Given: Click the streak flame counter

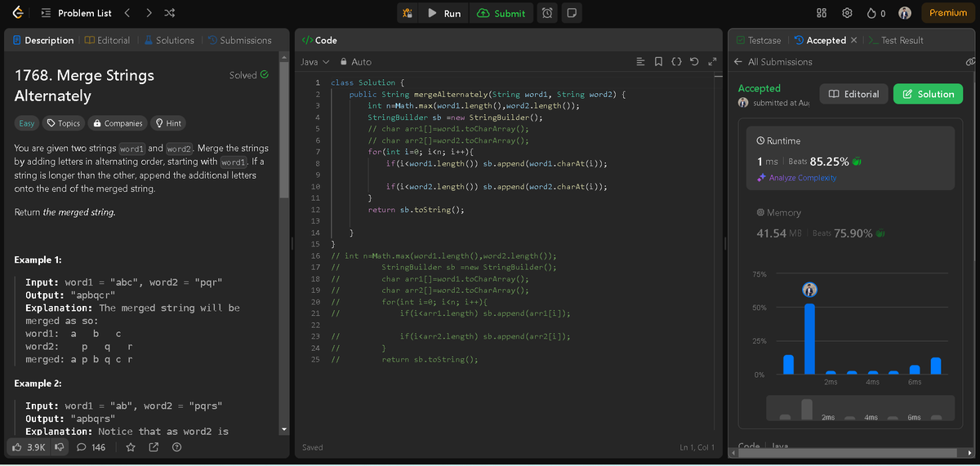Looking at the screenshot, I should pyautogui.click(x=876, y=13).
